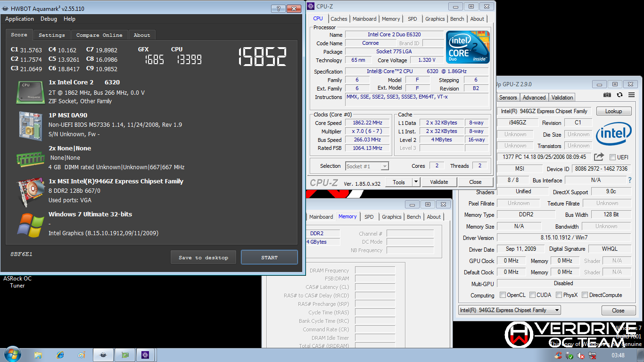This screenshot has height=362, width=644.
Task: Open the Paint taskbar icon
Action: (x=82, y=355)
